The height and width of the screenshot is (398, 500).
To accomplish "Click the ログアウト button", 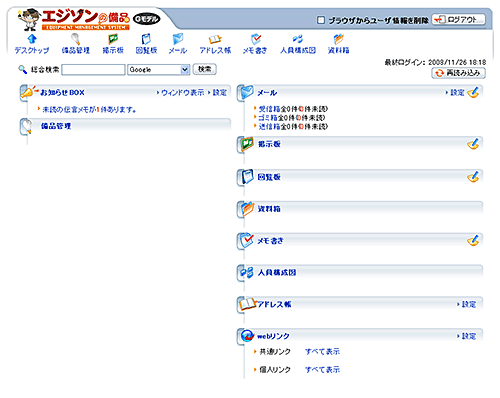I will tap(459, 20).
